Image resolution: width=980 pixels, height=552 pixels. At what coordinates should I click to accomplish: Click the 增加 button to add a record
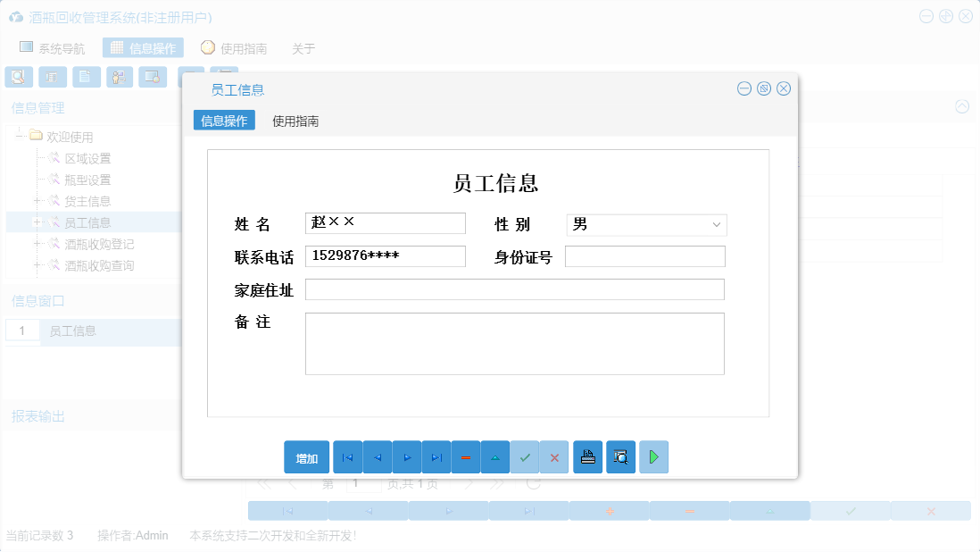tap(306, 456)
